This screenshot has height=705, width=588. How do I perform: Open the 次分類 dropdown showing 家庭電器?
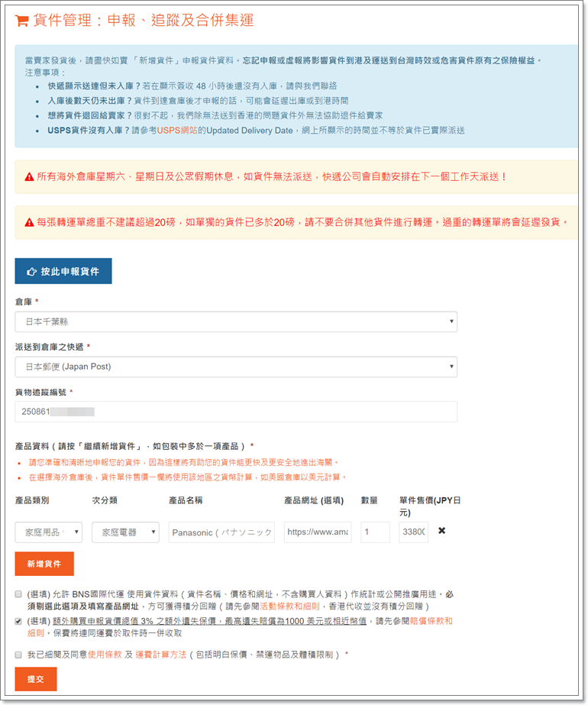125,532
